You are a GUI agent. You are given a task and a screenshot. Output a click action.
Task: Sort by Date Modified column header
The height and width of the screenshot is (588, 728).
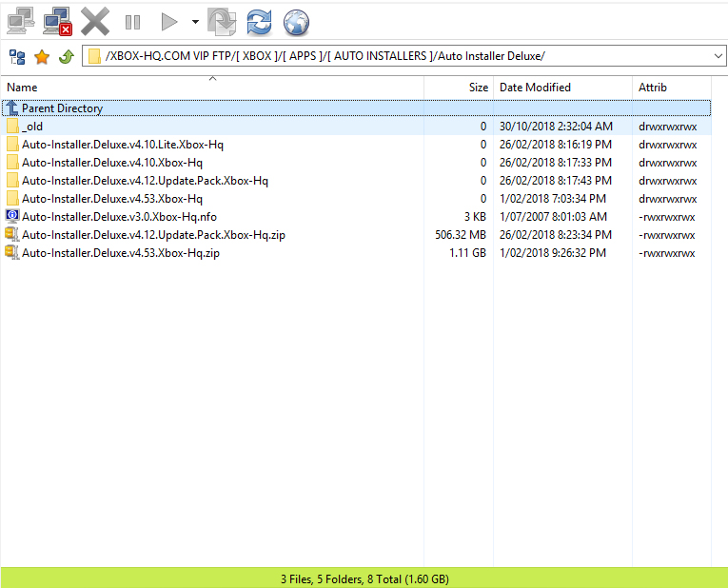point(535,88)
